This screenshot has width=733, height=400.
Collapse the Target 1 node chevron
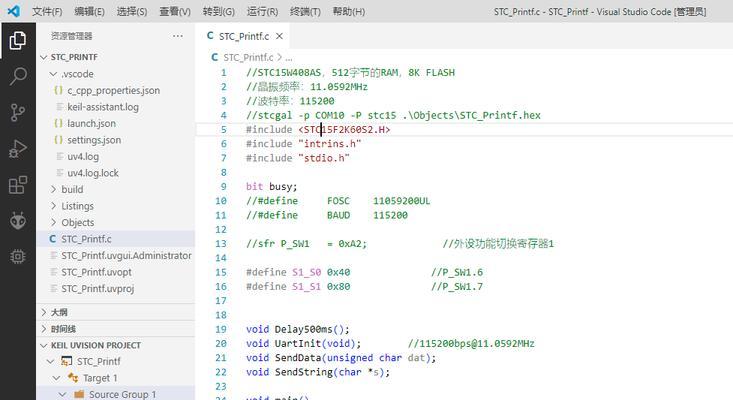57,378
